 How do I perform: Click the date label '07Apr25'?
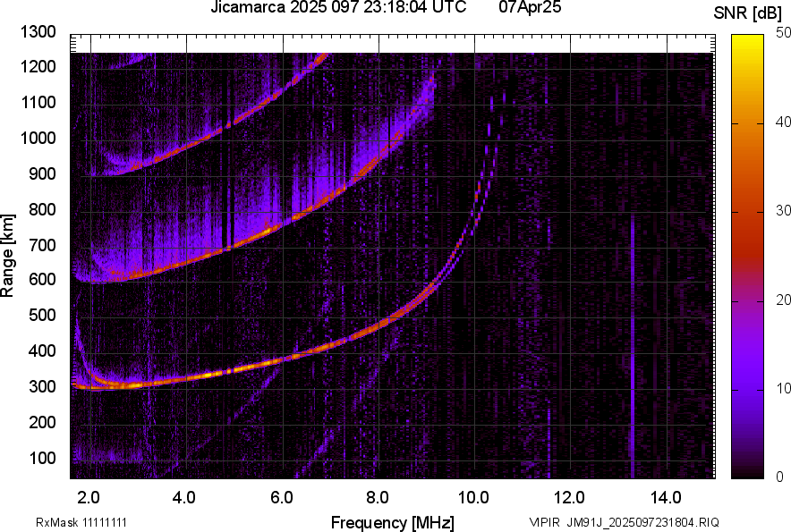(530, 7)
